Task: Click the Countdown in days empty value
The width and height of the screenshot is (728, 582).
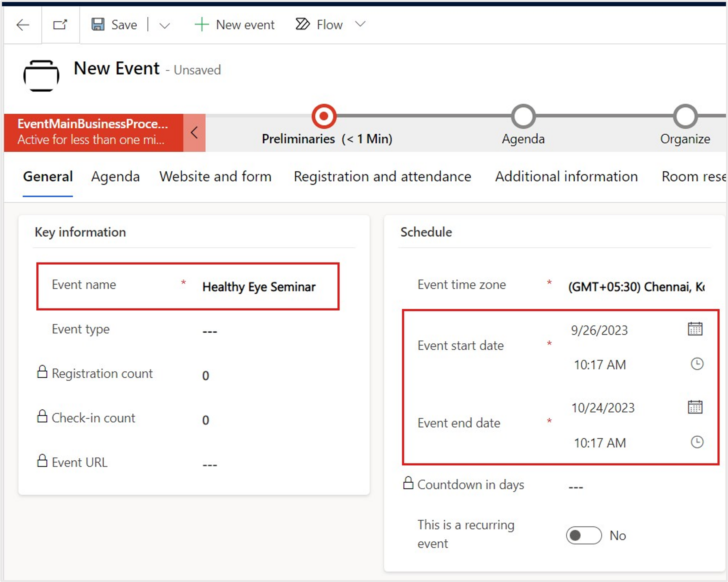Action: coord(576,487)
